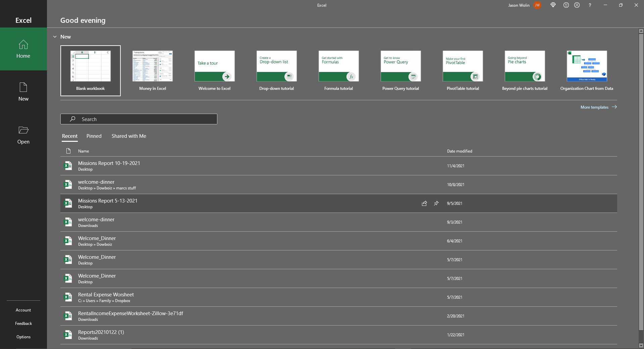The height and width of the screenshot is (349, 644).
Task: Click the file icon for Welcome_Dinner in Desktop » Dowboiz
Action: 68,241
